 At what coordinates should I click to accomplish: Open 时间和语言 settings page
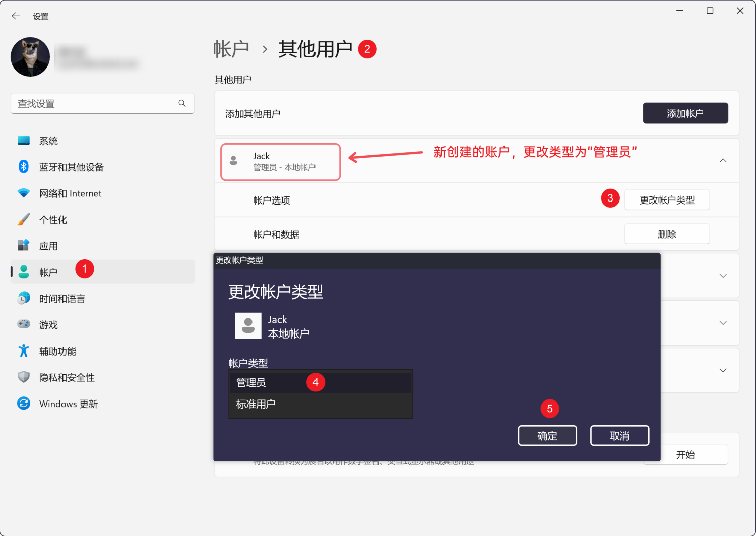coord(62,299)
